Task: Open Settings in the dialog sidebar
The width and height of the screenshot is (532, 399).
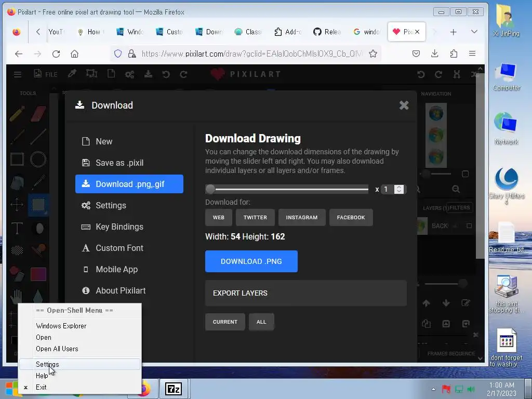Action: [x=129, y=205]
